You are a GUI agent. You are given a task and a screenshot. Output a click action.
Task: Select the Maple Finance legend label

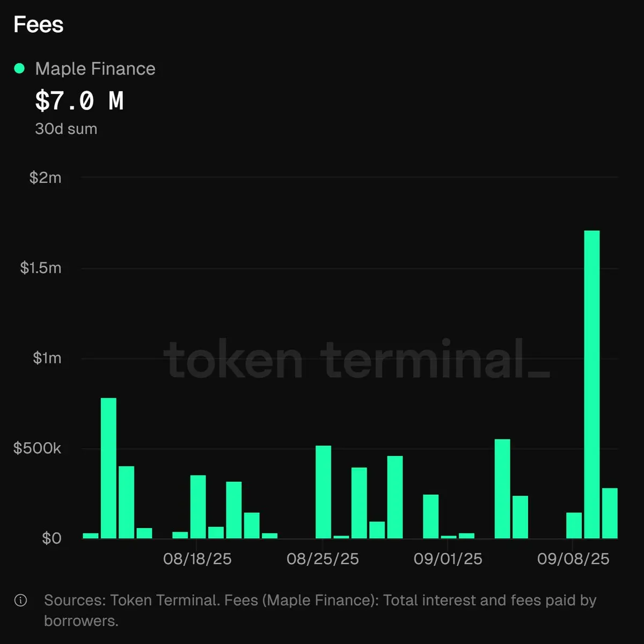point(95,69)
